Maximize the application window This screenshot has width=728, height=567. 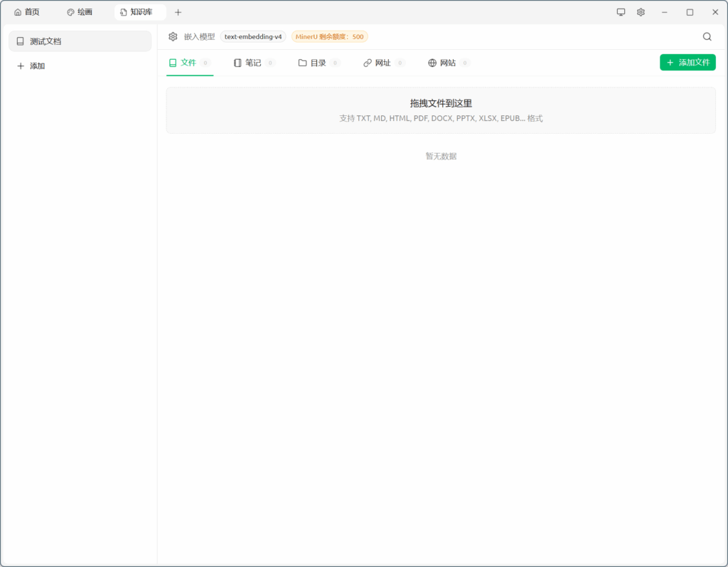(x=690, y=12)
